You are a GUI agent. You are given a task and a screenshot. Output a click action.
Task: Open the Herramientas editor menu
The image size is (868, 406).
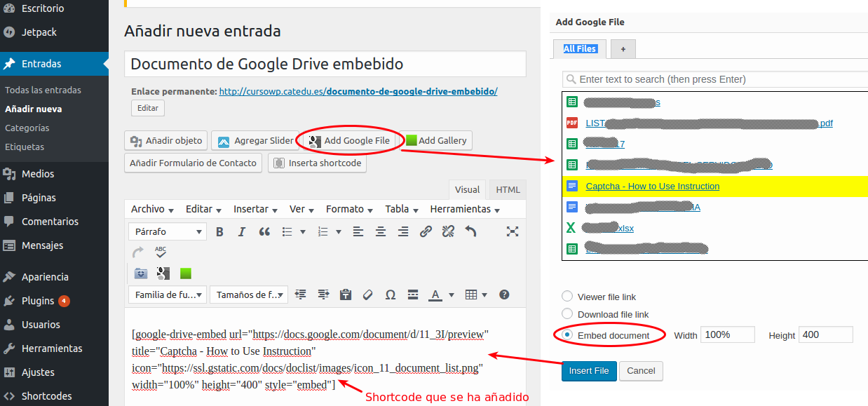(465, 209)
